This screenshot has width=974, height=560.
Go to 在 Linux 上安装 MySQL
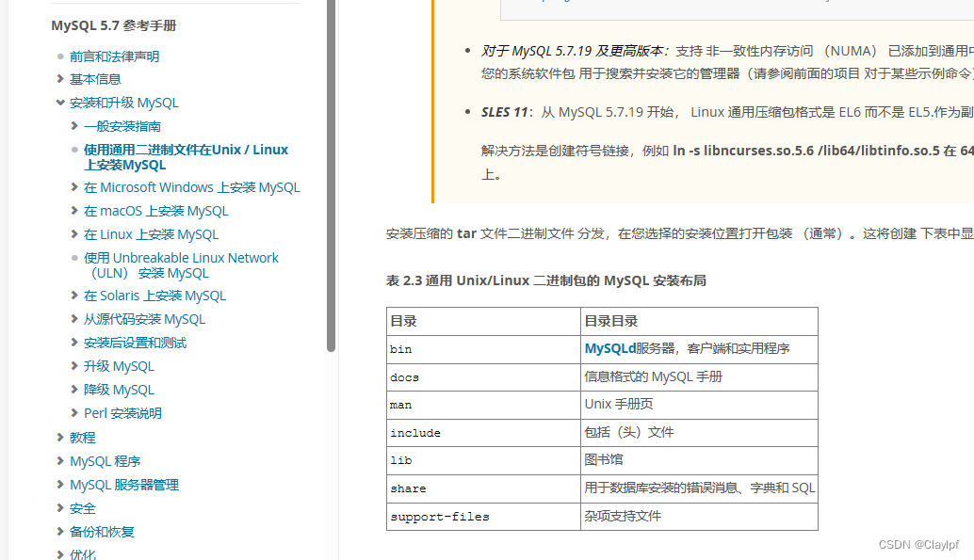tap(151, 234)
